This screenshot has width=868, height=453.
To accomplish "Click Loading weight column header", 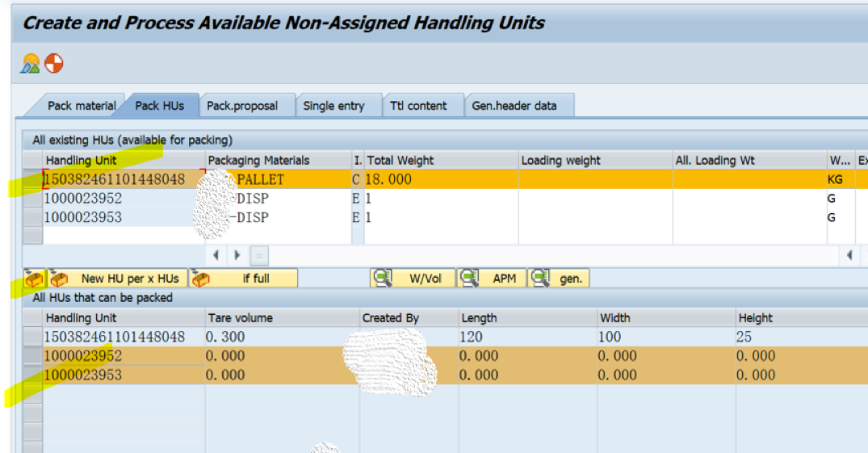I will [595, 161].
